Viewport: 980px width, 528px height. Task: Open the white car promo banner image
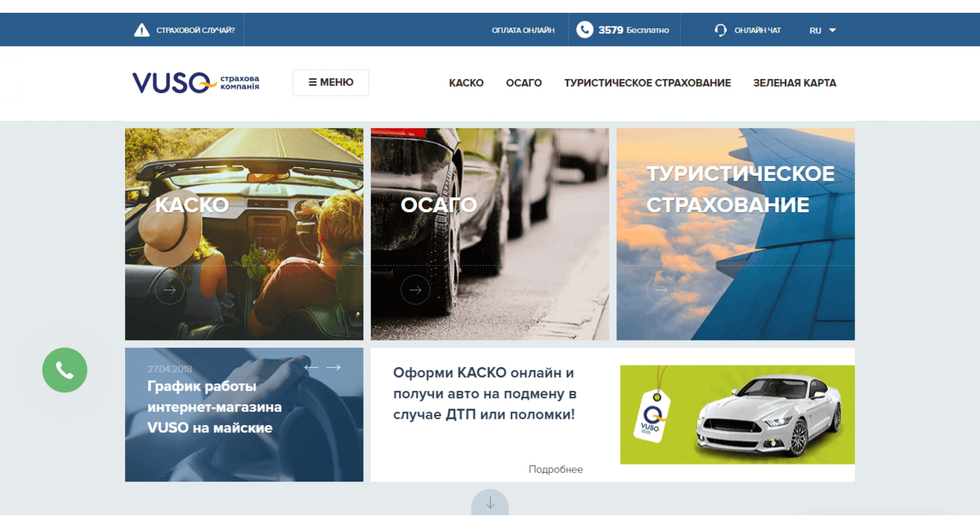(x=737, y=414)
